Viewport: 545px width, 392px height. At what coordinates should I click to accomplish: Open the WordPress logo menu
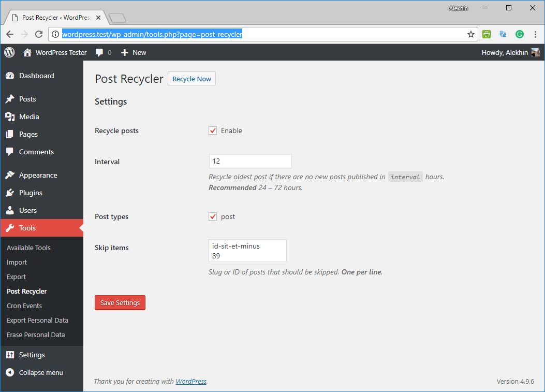(9, 52)
